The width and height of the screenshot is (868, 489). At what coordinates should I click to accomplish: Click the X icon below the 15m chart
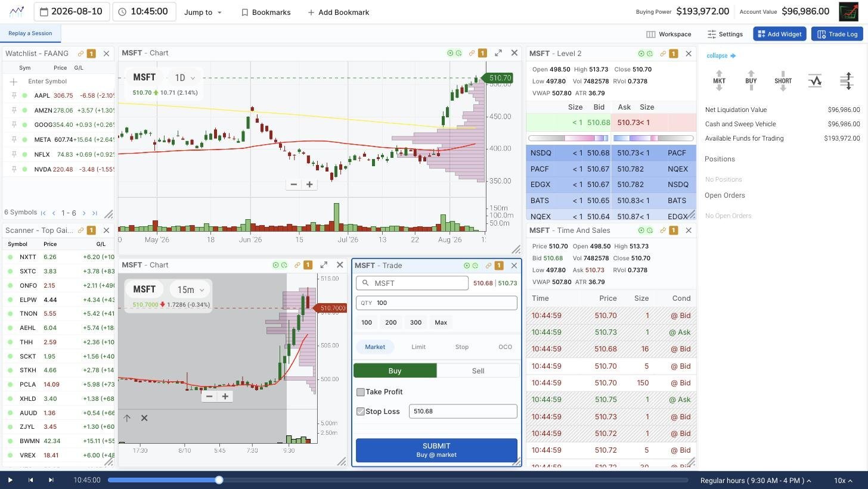click(144, 418)
